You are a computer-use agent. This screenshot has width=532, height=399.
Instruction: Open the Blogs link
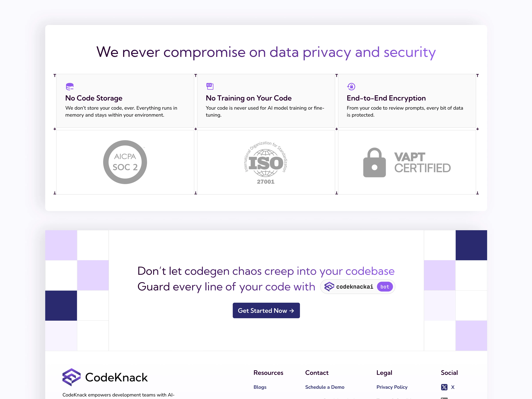260,387
